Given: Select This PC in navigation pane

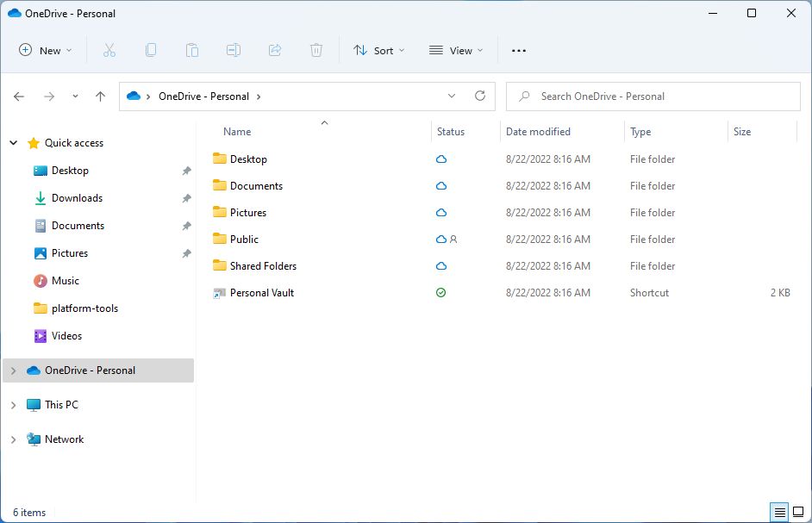Looking at the screenshot, I should 61,405.
